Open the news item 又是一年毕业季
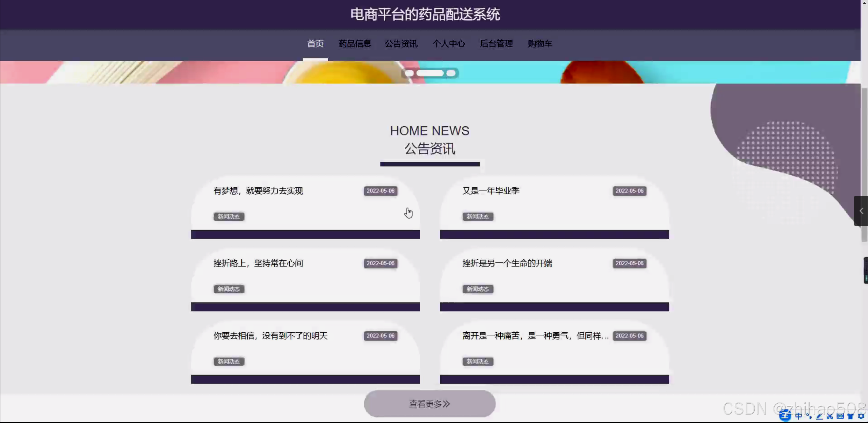The image size is (868, 423). (x=491, y=191)
